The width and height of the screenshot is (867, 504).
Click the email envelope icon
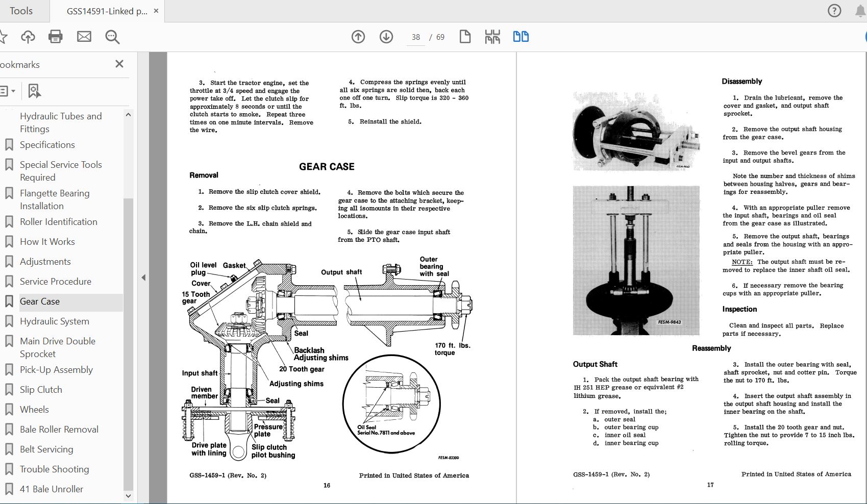point(84,37)
